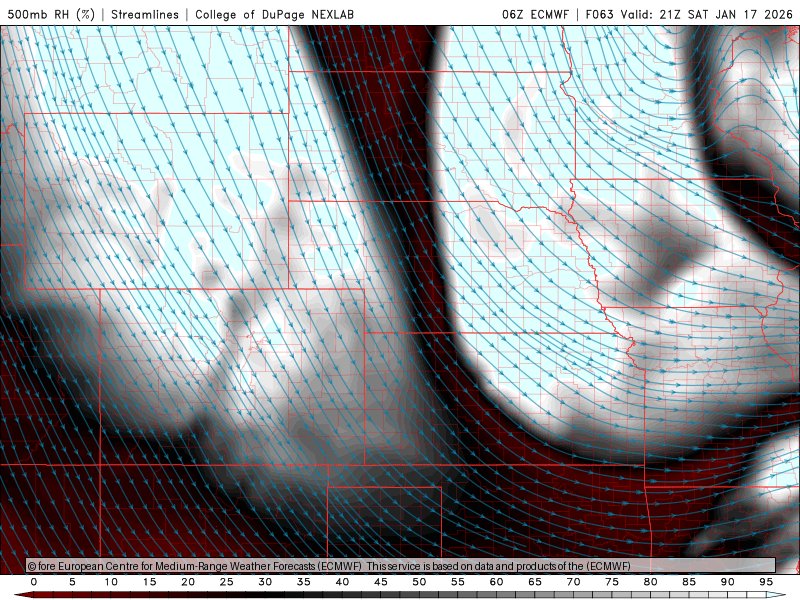Click the "0" colorbar scale label
The height and width of the screenshot is (600, 800).
point(34,582)
